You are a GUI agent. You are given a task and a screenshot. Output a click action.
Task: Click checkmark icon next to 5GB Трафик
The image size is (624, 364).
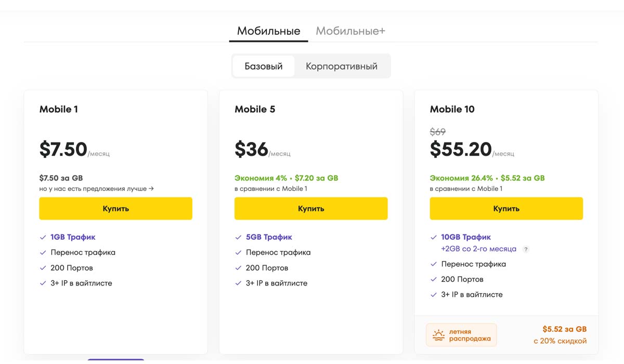[x=238, y=237]
